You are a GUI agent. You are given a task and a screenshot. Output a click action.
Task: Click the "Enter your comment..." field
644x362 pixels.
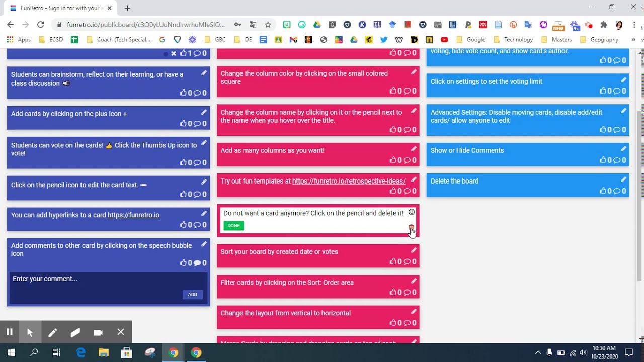(108, 279)
